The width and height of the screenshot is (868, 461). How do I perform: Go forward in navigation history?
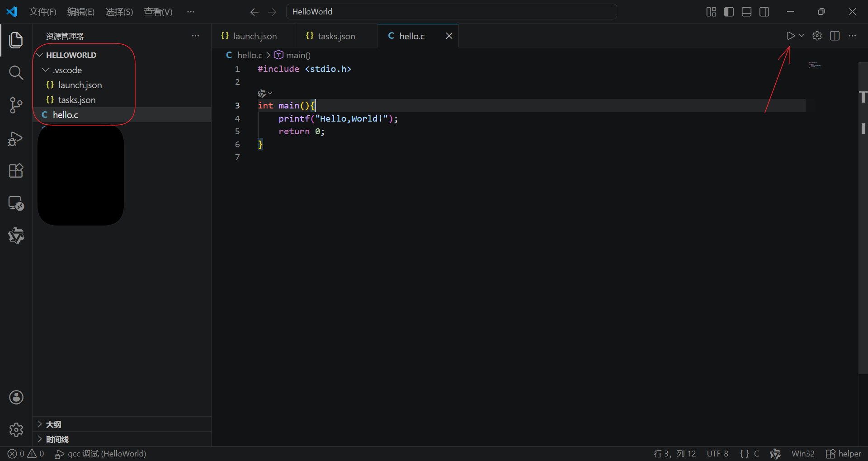pyautogui.click(x=272, y=12)
